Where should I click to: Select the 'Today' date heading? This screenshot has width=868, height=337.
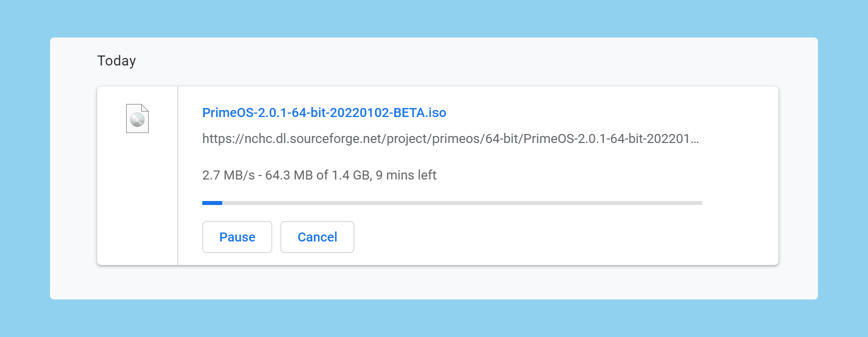[x=117, y=61]
